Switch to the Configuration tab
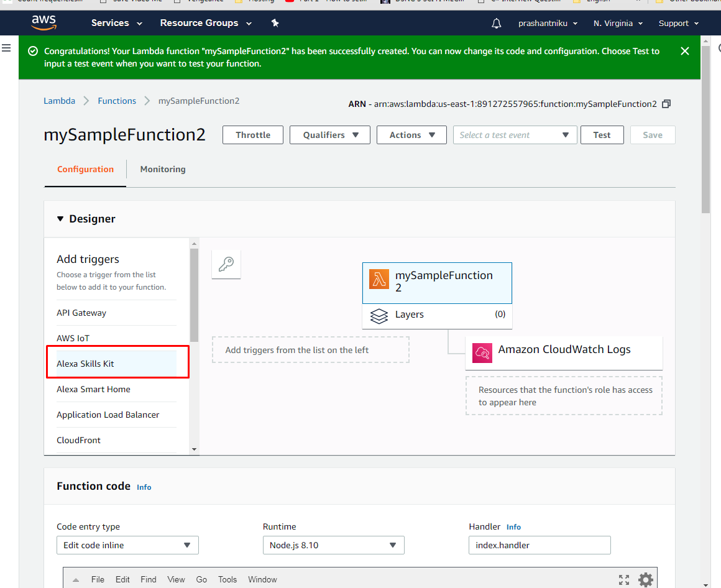 [86, 169]
